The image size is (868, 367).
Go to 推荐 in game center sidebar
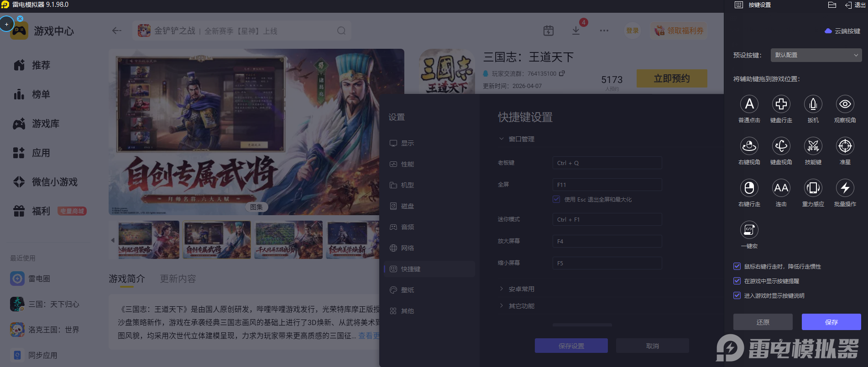(31, 65)
